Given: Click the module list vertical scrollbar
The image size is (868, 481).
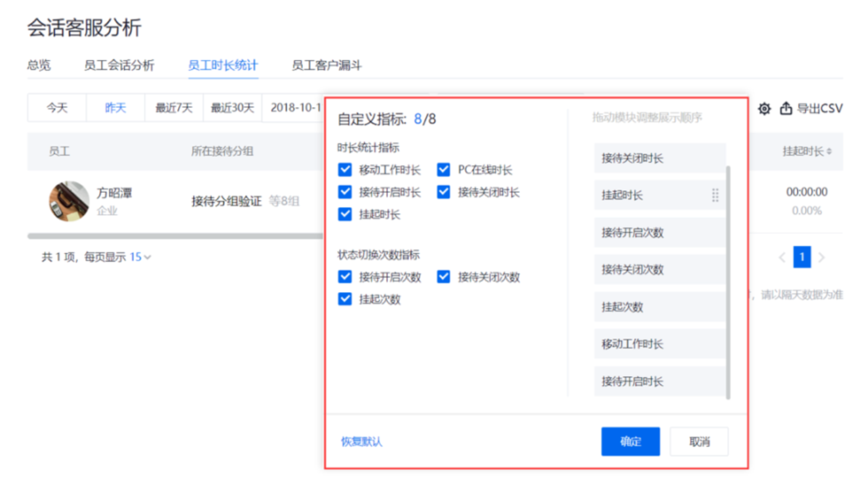Looking at the screenshot, I should [728, 282].
